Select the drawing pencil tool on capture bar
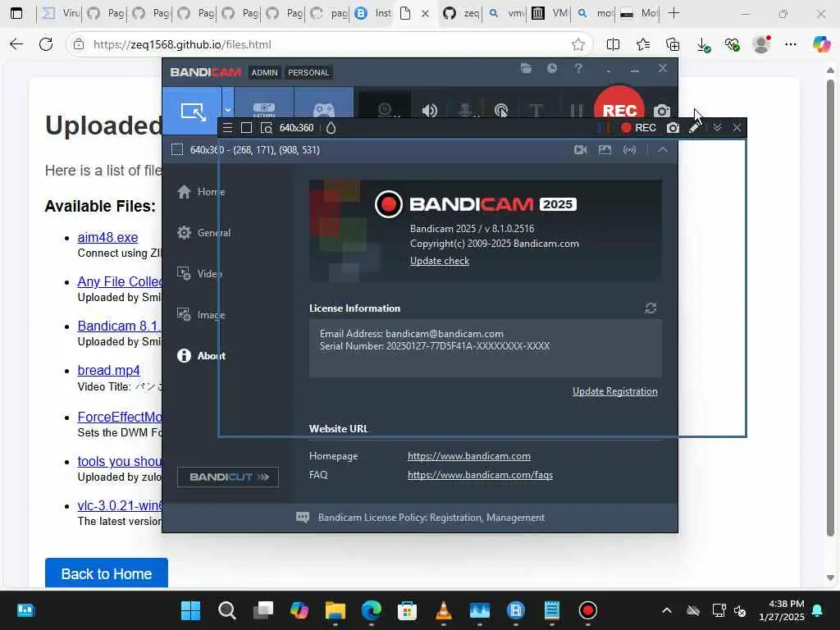Image resolution: width=840 pixels, height=630 pixels. click(694, 127)
